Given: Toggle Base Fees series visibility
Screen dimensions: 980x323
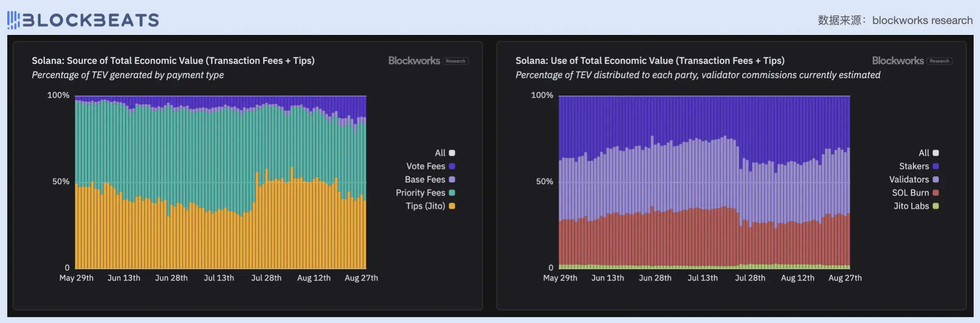Looking at the screenshot, I should [430, 179].
